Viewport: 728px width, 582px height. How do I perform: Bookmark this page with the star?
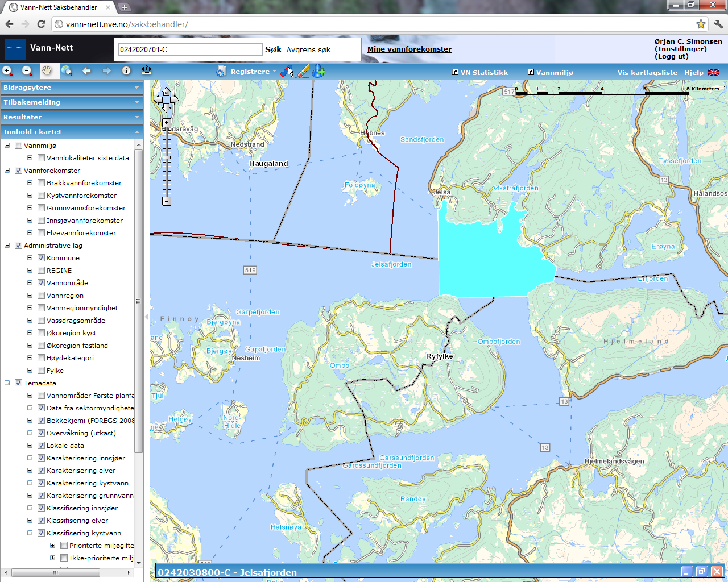click(701, 24)
